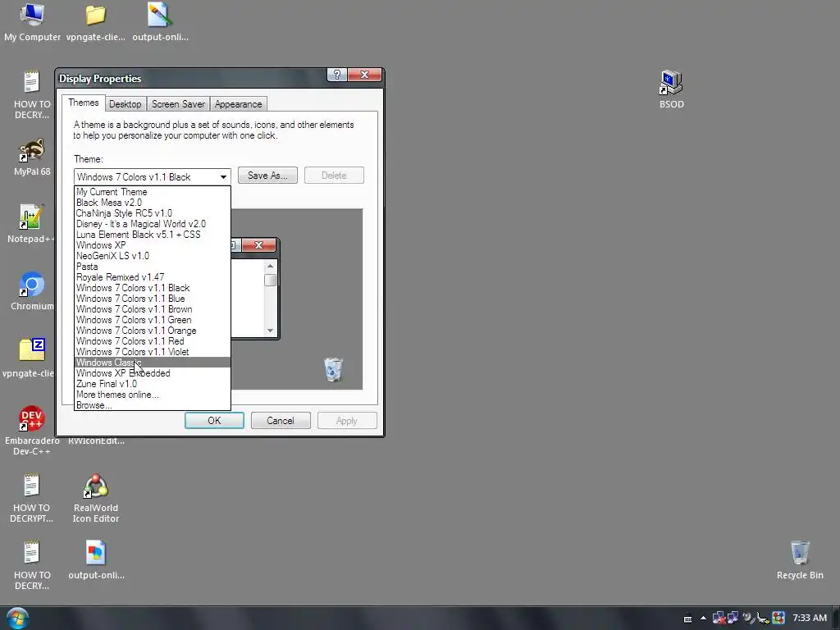
Task: Choose Windows 7 Colors v1.1 Violet
Action: 152,352
